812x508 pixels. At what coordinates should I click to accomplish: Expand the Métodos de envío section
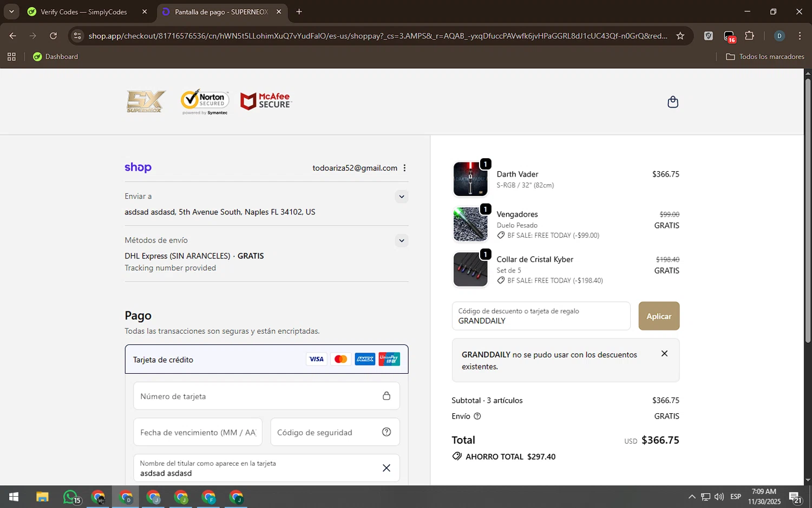click(x=401, y=240)
